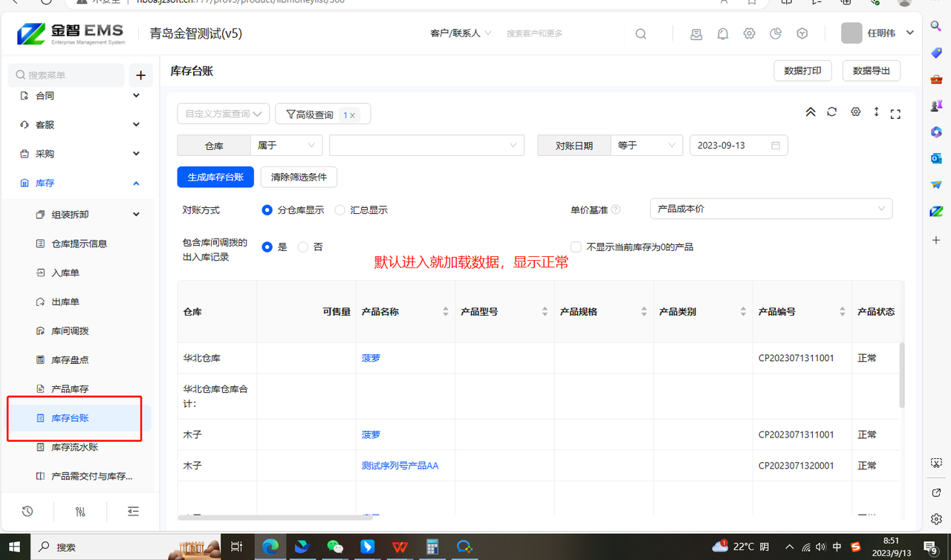Viewport: 951px width, 560px height.
Task: Click 数据导出 button
Action: 872,71
